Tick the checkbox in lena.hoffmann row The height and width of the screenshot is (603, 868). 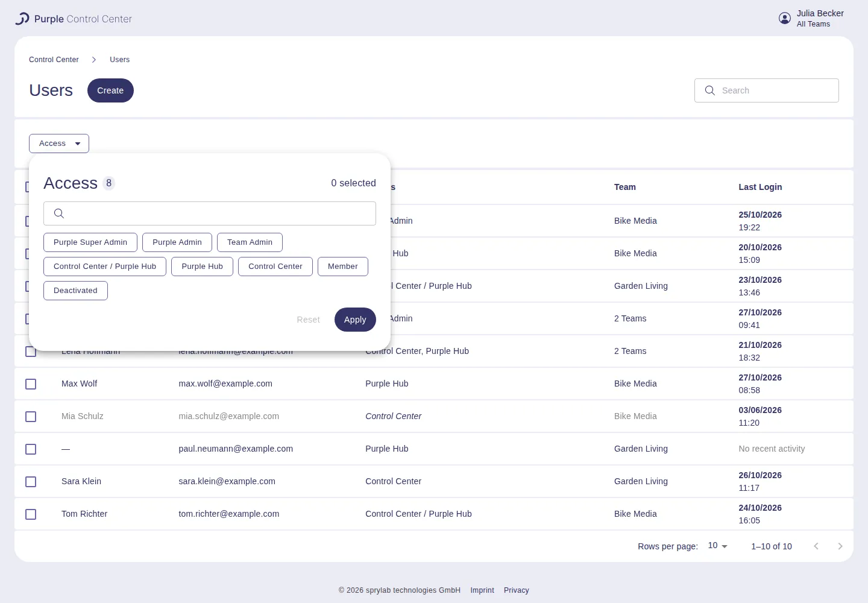pos(31,352)
